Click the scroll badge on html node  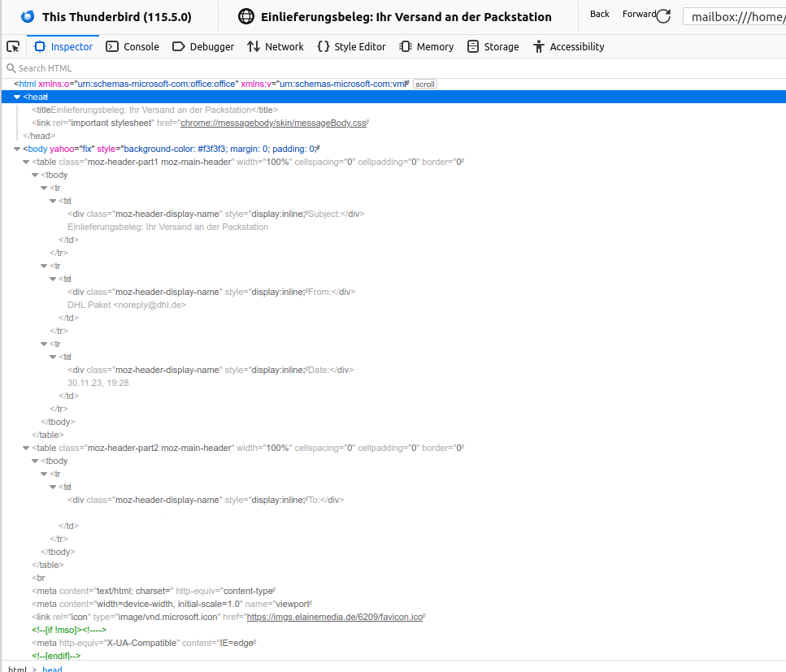[425, 85]
